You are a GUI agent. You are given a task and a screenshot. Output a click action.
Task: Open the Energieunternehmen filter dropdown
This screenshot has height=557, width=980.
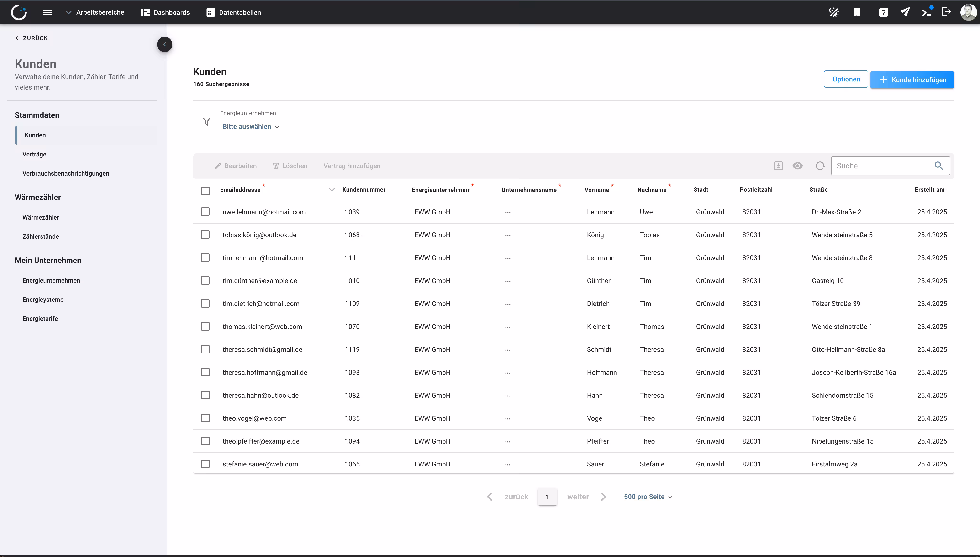(x=251, y=127)
